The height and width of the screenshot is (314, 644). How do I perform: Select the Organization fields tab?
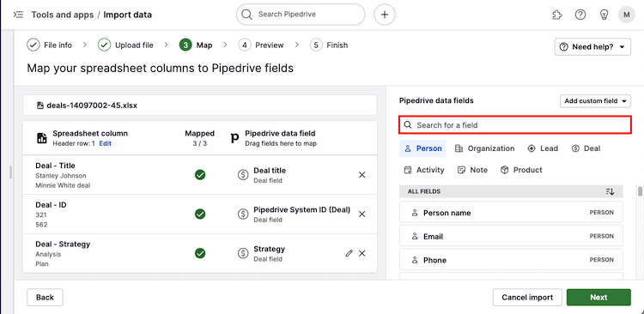point(484,148)
